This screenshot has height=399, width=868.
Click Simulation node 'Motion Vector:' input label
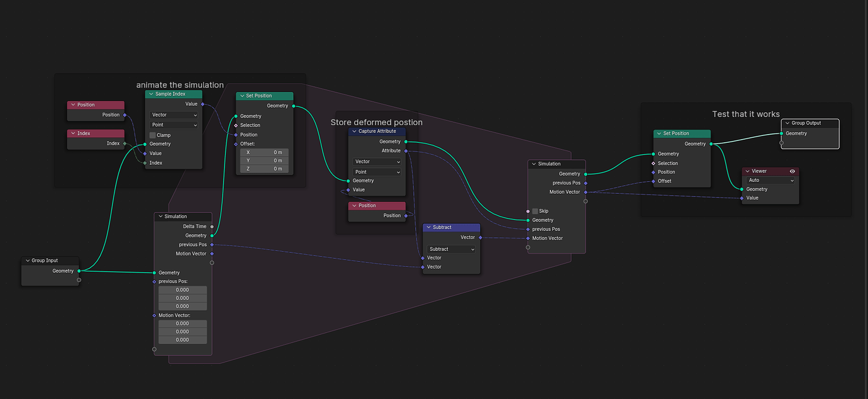point(174,316)
